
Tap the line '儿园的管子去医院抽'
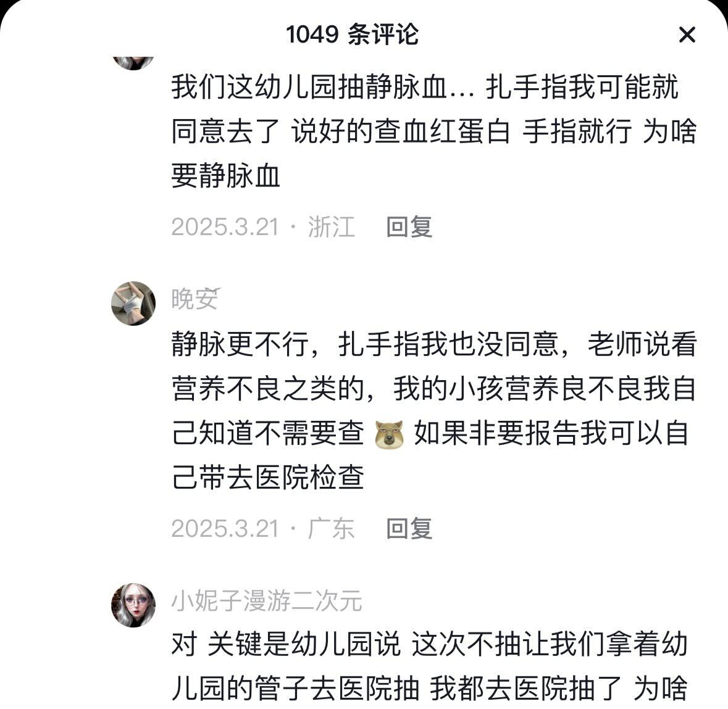[x=295, y=688]
